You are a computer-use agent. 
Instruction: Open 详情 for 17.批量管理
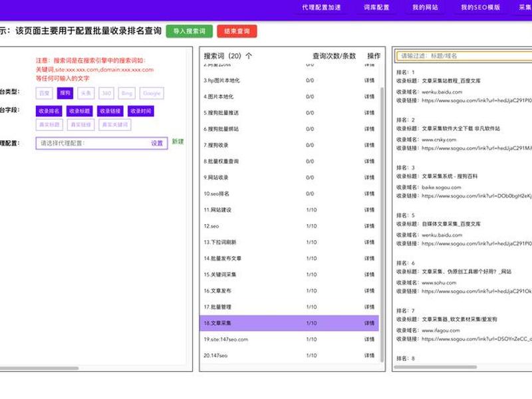(369, 307)
